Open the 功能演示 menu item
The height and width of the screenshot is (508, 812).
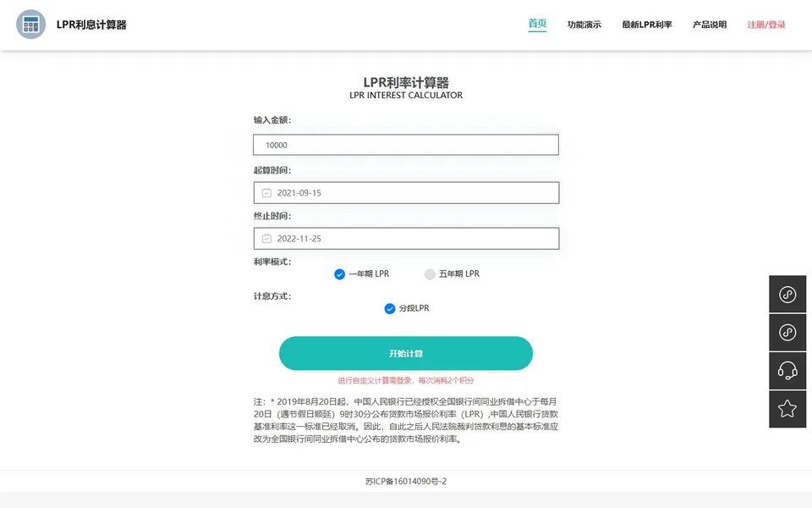click(584, 25)
